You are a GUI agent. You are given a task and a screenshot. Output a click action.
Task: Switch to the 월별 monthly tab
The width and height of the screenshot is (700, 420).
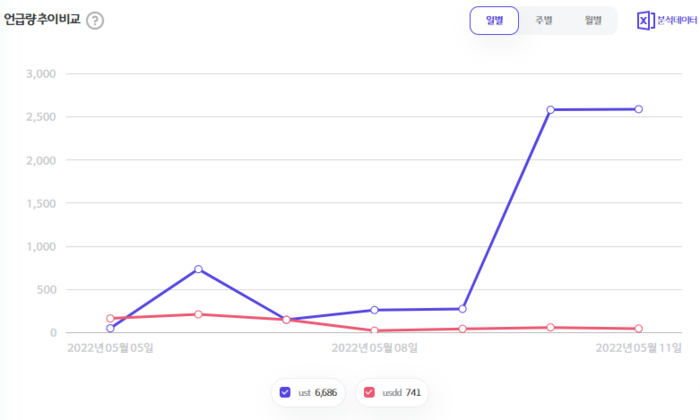tap(593, 20)
